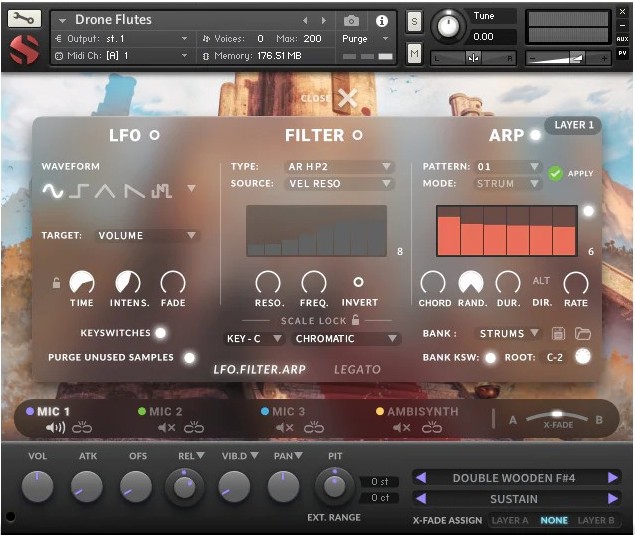Select the next articulation after SUSTAIN
The width and height of the screenshot is (635, 535).
pyautogui.click(x=613, y=499)
